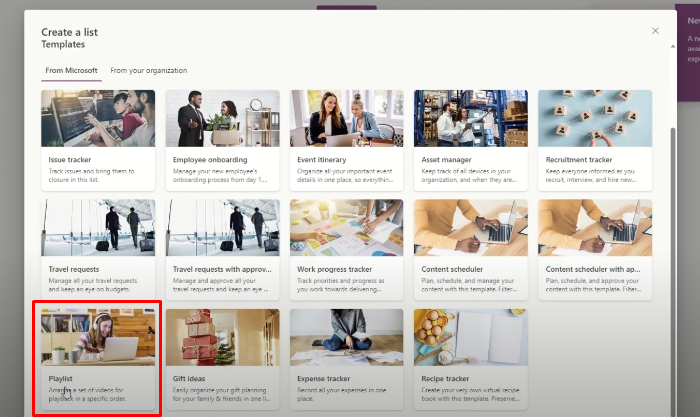Click the 'Employee onboarding' title text
The width and height of the screenshot is (700, 417).
pos(210,160)
